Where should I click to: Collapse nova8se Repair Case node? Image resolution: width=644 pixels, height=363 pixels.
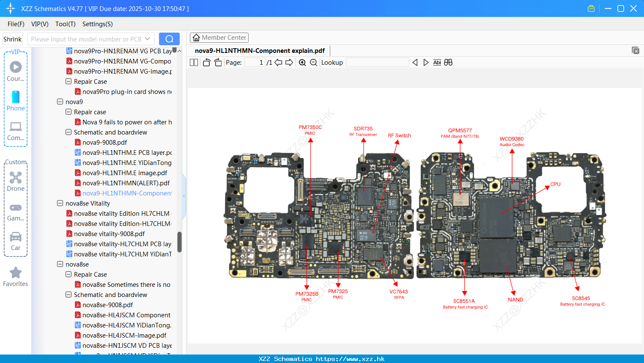tap(69, 274)
